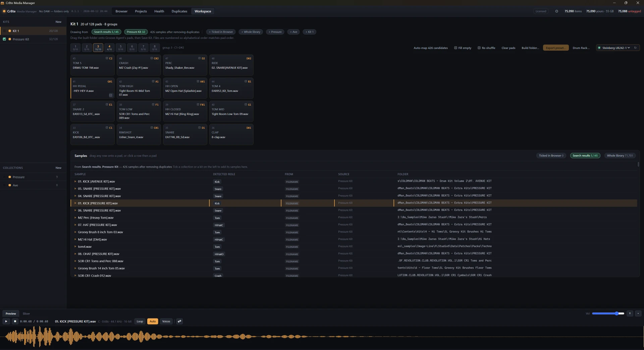This screenshot has width=644, height=350.
Task: Expand 06. SNARE [PRESSURE KIT].wav row
Action: [x=75, y=211]
